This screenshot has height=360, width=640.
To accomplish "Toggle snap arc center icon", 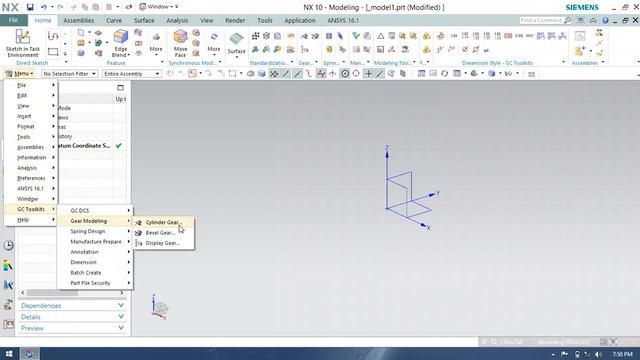I will click(x=345, y=73).
